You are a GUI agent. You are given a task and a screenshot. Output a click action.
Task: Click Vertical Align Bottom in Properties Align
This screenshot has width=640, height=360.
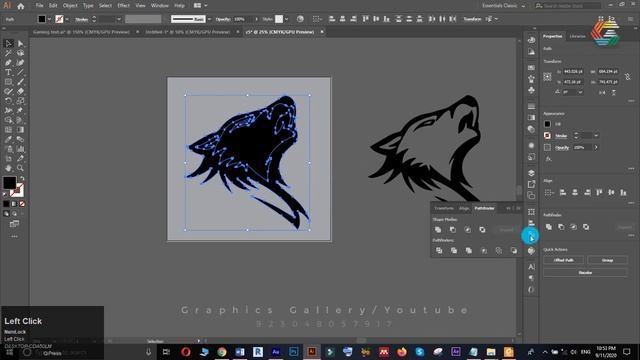[x=623, y=192]
